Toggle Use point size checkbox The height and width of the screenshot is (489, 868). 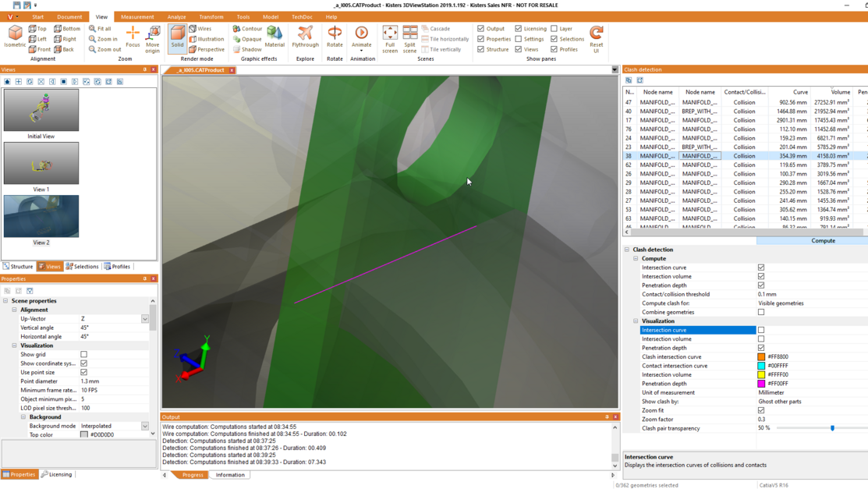point(83,372)
